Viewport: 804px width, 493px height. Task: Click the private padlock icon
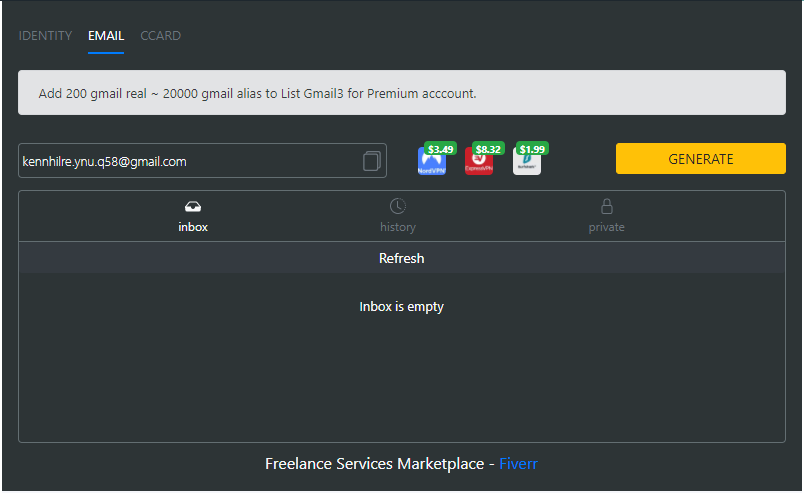click(606, 206)
